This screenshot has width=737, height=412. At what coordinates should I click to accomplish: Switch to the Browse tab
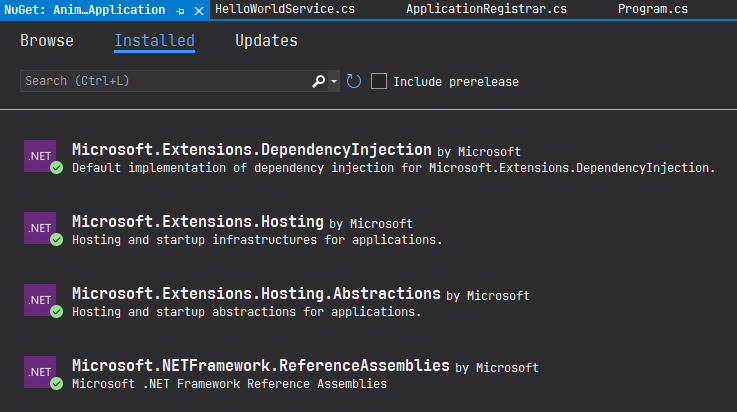click(x=47, y=41)
